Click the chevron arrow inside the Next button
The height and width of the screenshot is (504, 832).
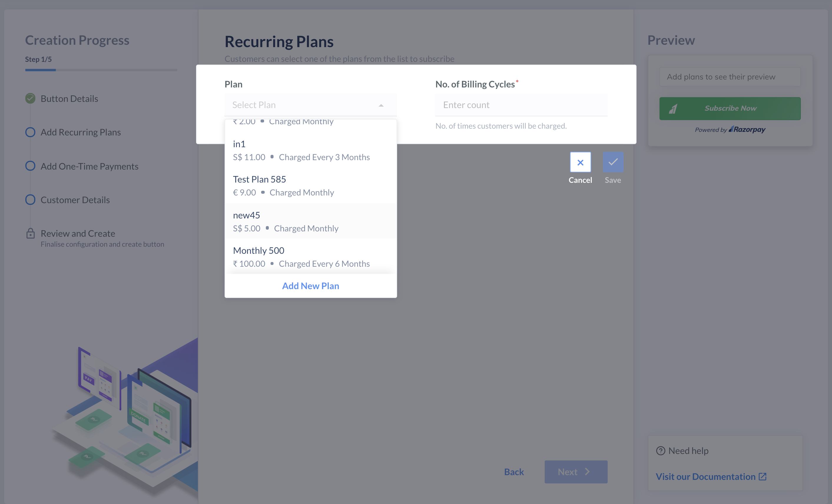[587, 472]
